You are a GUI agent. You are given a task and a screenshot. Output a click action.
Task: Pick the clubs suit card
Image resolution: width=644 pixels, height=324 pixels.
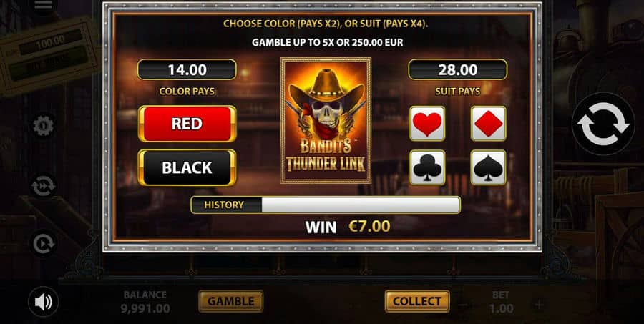[x=427, y=167]
